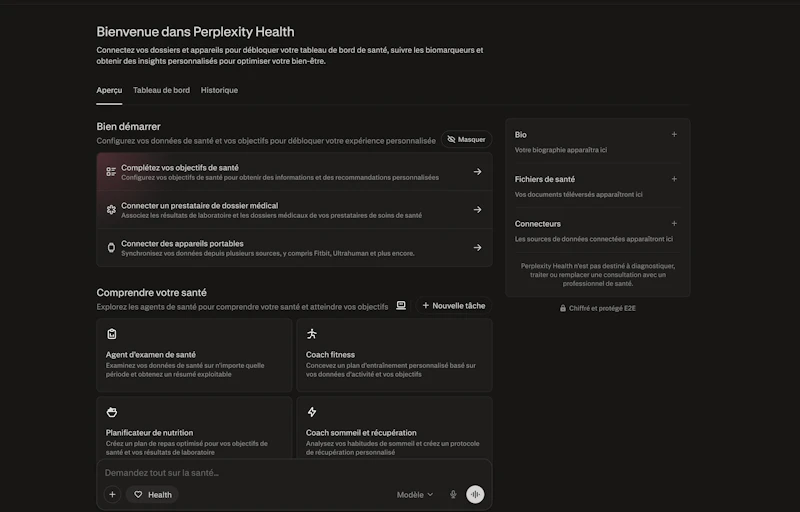800x512 pixels.
Task: Open the Coach fitness card
Action: [x=394, y=355]
